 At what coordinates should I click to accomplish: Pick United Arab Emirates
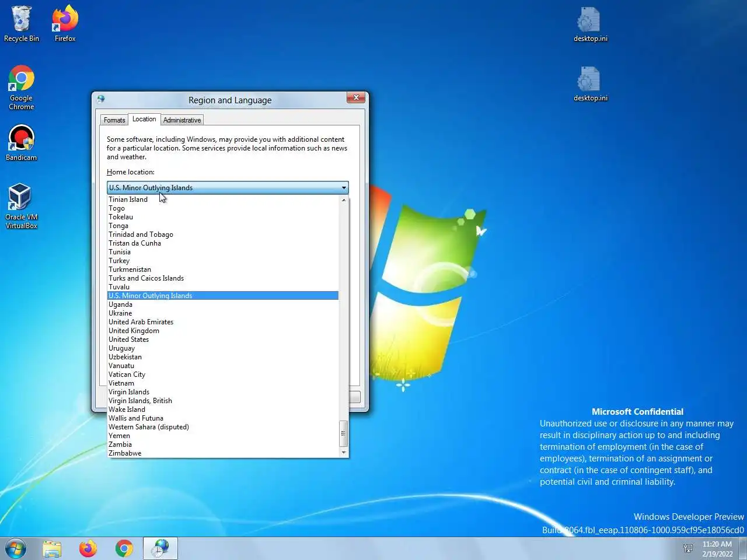point(223,322)
